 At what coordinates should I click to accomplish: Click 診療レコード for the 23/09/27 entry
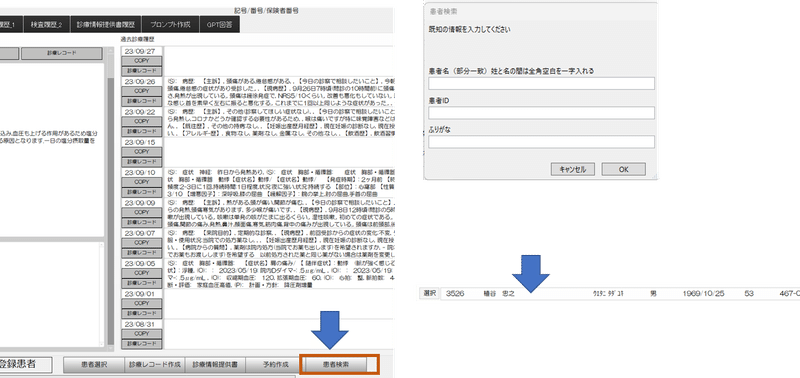141,71
